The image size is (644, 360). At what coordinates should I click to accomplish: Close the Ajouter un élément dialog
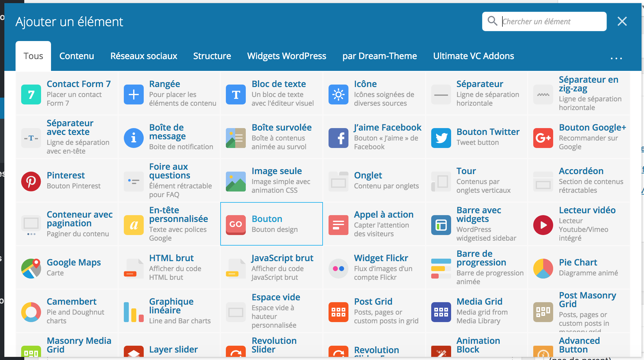click(622, 21)
